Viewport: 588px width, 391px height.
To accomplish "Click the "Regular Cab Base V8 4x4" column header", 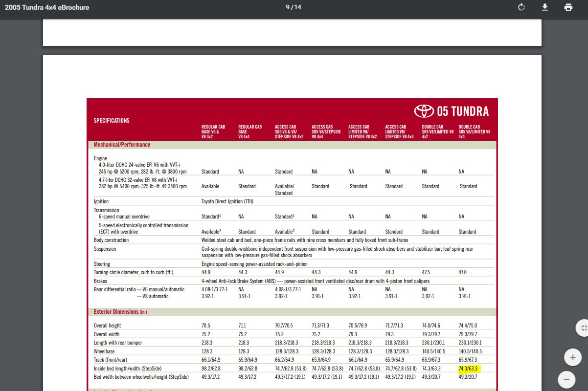I will [x=250, y=132].
